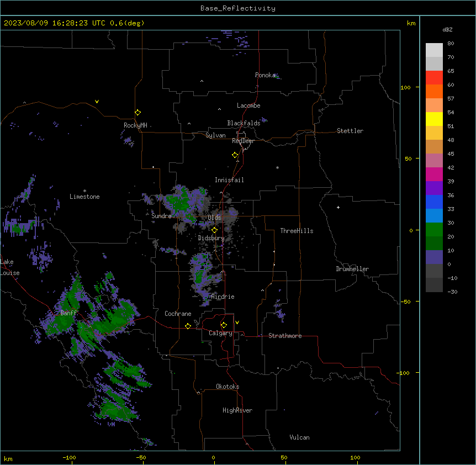Click the Blackfalds label

(x=244, y=123)
